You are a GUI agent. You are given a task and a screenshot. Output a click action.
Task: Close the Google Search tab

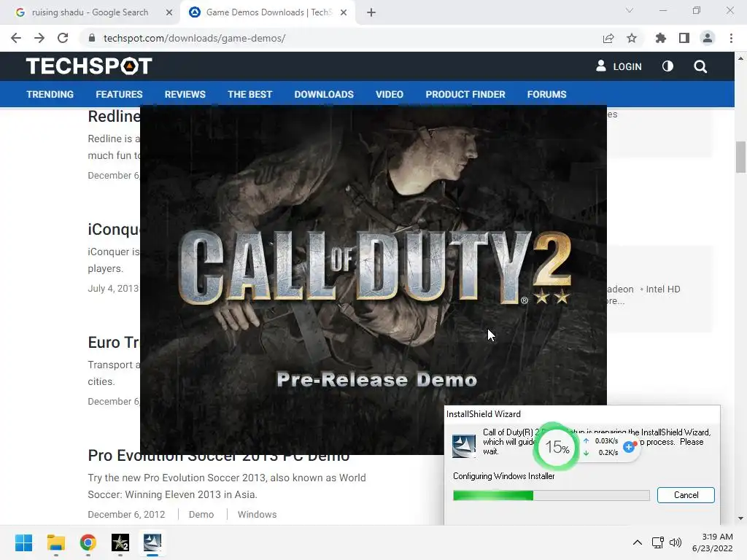(x=169, y=12)
